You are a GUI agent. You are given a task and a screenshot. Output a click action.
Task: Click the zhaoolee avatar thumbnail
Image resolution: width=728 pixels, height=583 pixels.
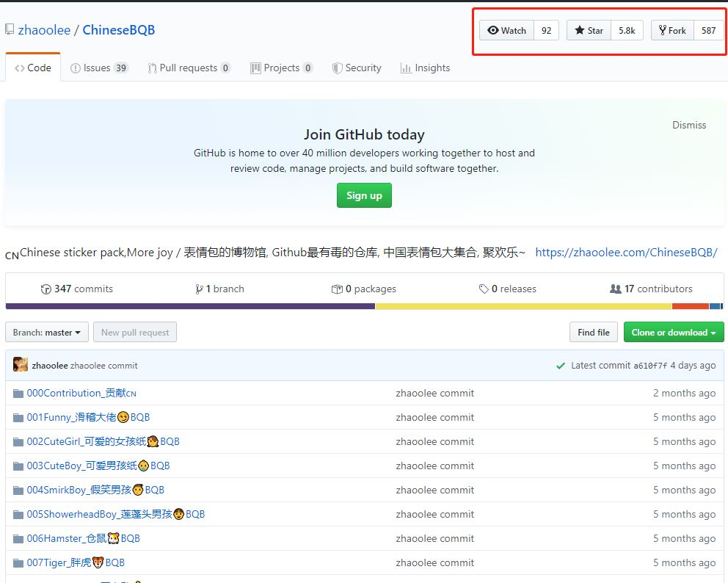pos(21,365)
